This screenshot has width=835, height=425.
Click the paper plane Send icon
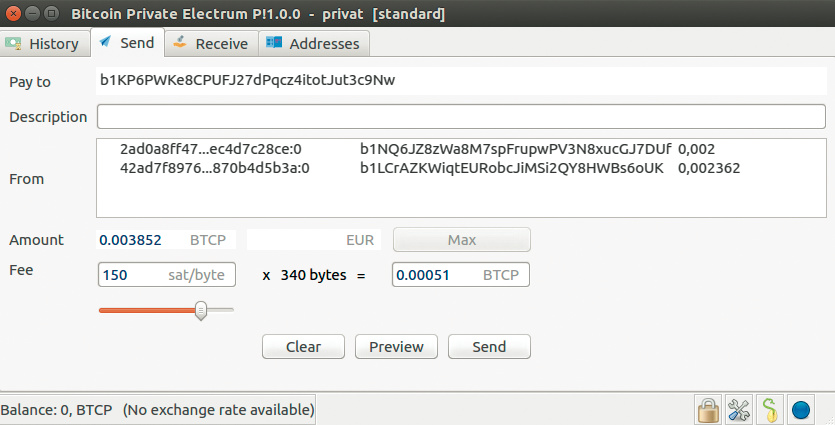tap(105, 43)
